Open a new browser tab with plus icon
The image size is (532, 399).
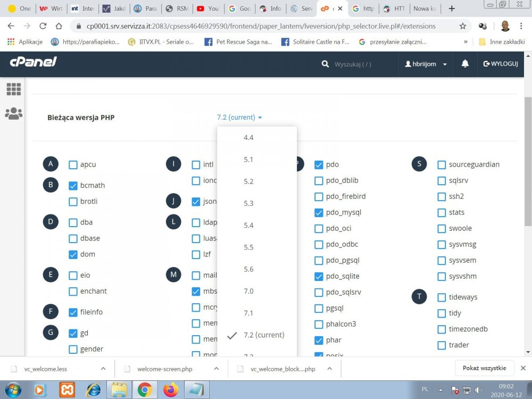[x=452, y=9]
